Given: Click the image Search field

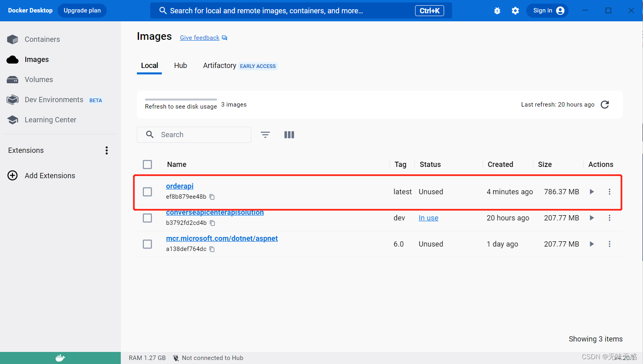Looking at the screenshot, I should (x=194, y=135).
